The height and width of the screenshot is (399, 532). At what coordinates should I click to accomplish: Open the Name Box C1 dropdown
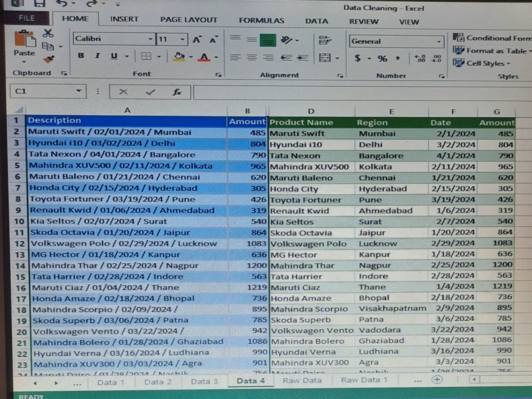tap(79, 91)
